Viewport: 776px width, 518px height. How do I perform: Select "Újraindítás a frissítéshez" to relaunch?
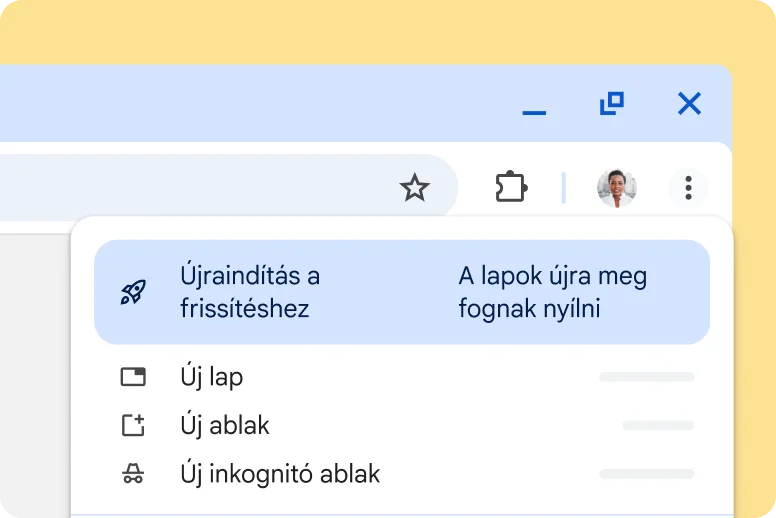tap(250, 292)
